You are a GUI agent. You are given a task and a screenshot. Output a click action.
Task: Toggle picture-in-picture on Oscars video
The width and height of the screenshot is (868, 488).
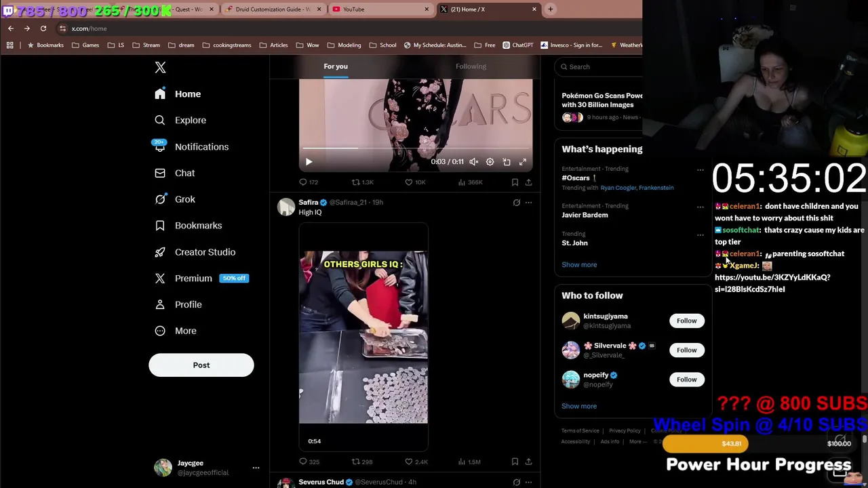tap(507, 162)
